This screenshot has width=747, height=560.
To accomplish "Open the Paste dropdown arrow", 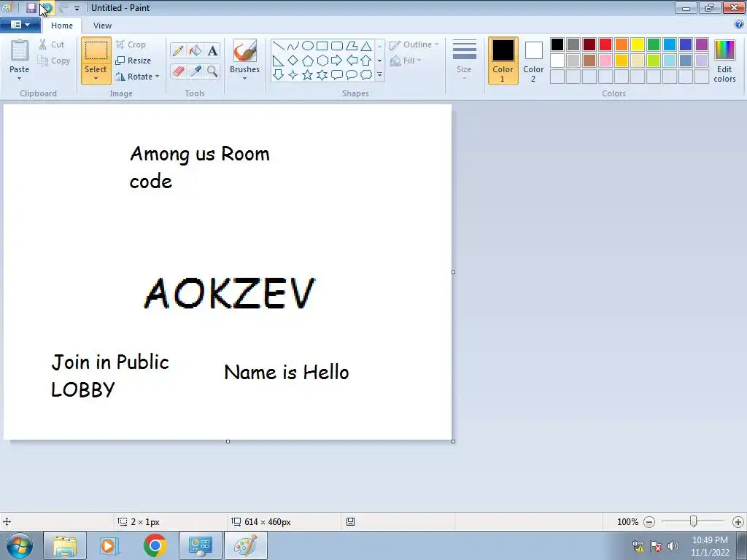I will coord(19,79).
